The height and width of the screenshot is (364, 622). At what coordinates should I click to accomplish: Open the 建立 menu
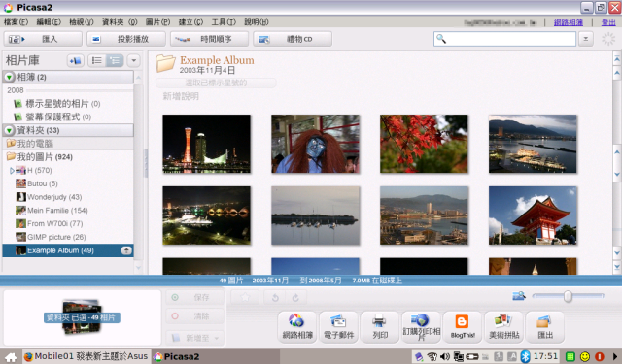pos(190,22)
